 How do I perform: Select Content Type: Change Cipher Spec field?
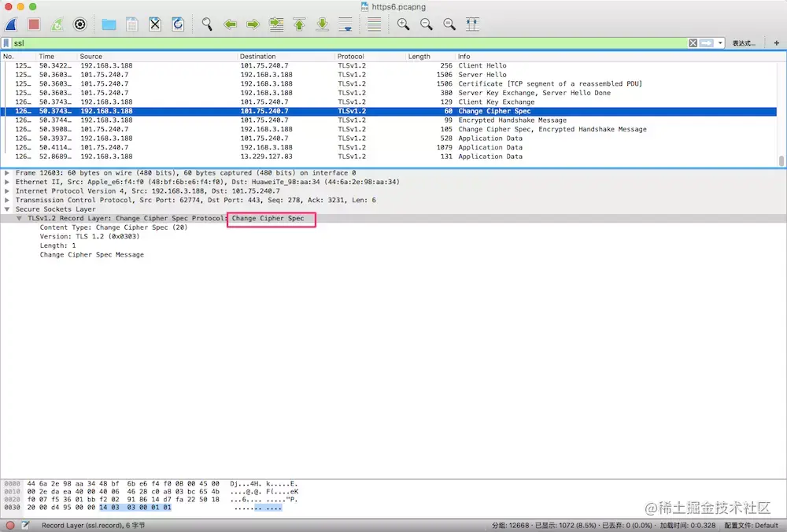coord(113,227)
